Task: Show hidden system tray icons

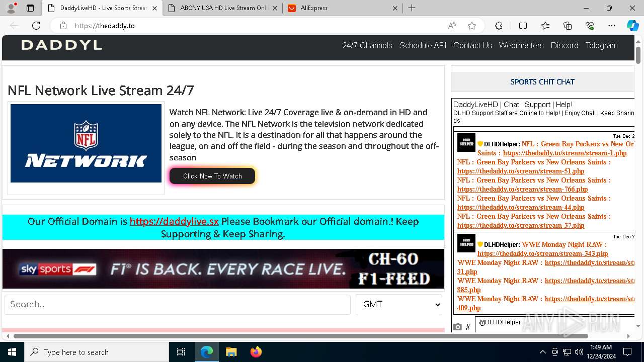Action: pyautogui.click(x=542, y=352)
